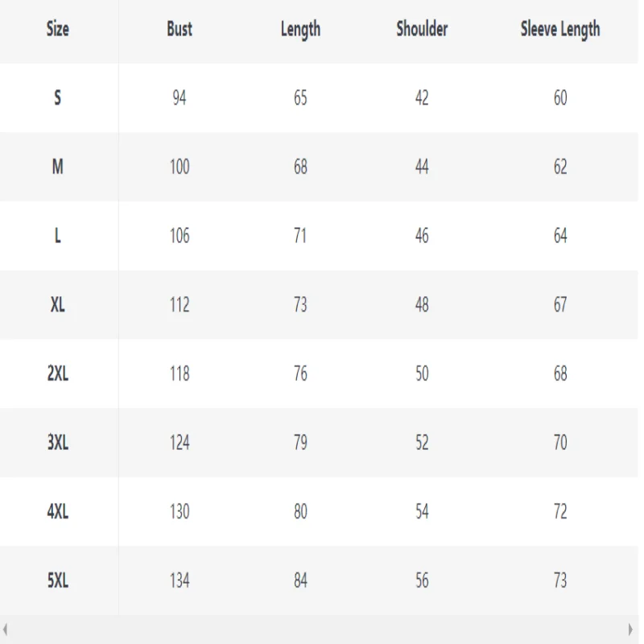Pick the 3XL size row label
The image size is (644, 644).
click(57, 443)
